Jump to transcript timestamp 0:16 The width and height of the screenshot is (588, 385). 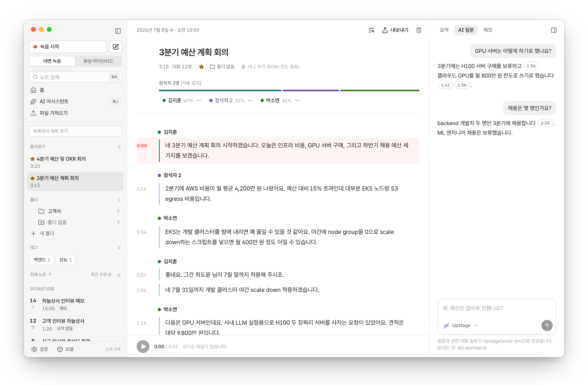point(141,189)
